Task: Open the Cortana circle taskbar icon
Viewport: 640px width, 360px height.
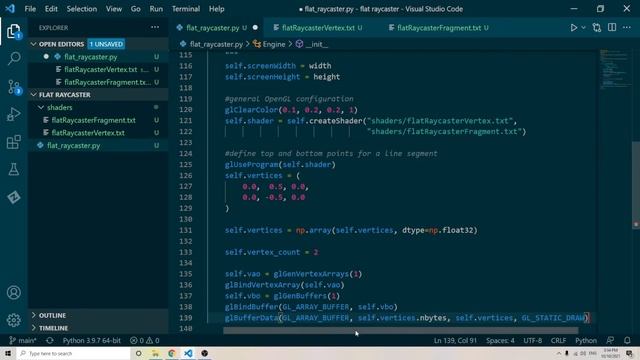Action: click(139, 353)
